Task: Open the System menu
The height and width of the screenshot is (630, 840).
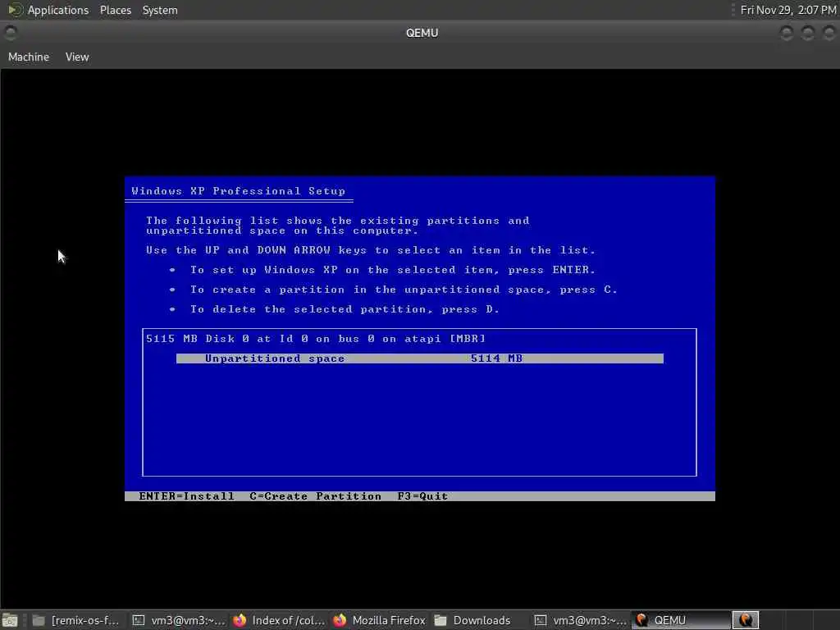Action: pos(160,10)
